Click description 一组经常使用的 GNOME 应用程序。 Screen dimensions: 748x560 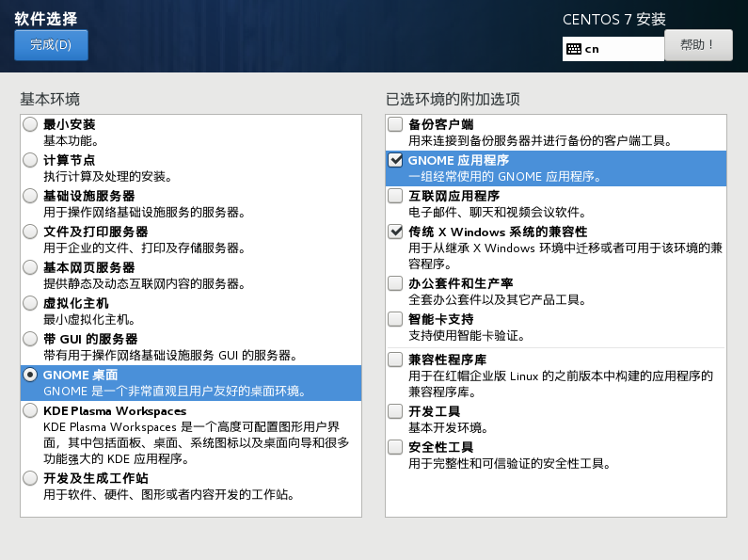coord(504,177)
